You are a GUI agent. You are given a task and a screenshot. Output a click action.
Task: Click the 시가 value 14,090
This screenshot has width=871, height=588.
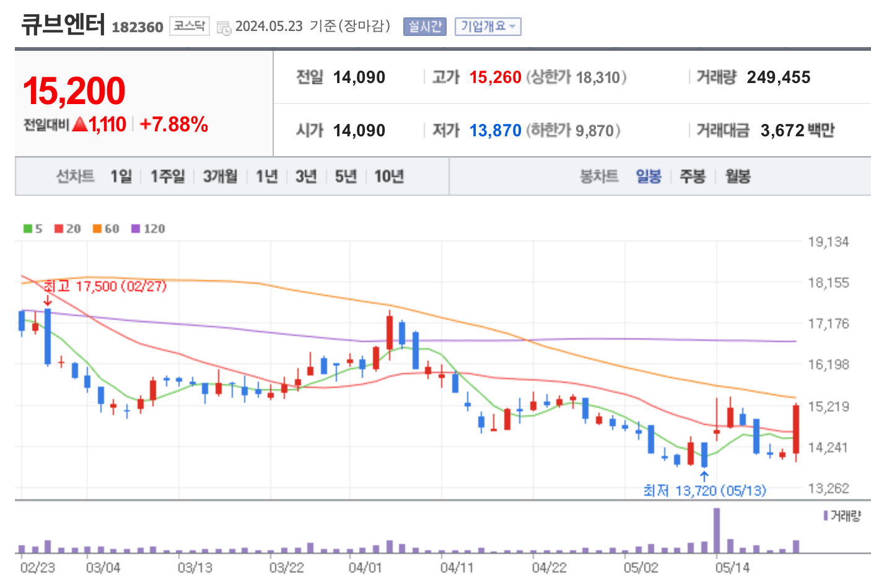pyautogui.click(x=359, y=131)
